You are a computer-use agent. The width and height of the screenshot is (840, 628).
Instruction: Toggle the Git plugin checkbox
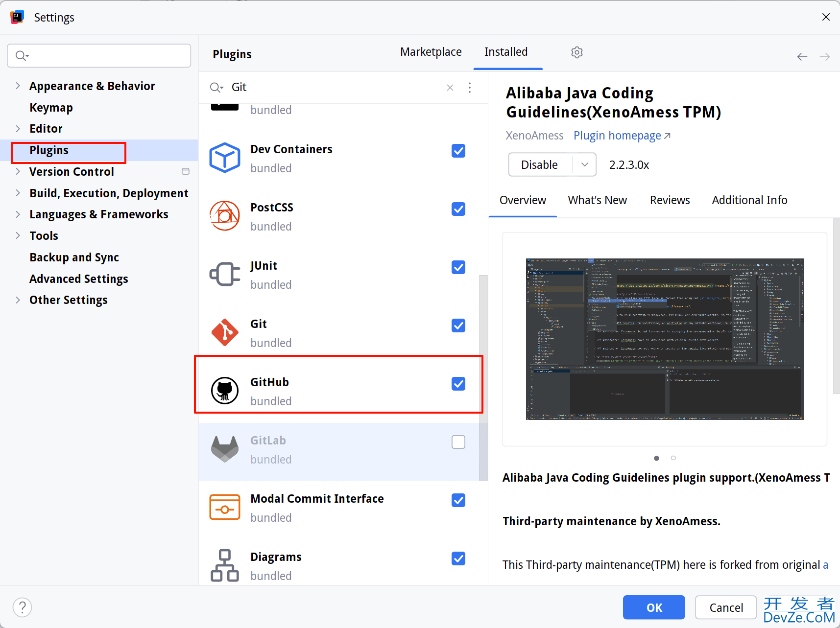(x=458, y=326)
